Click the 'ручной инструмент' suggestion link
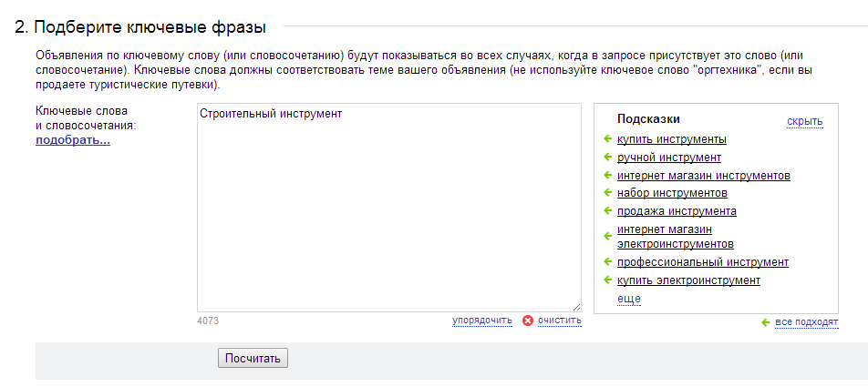 pyautogui.click(x=668, y=158)
